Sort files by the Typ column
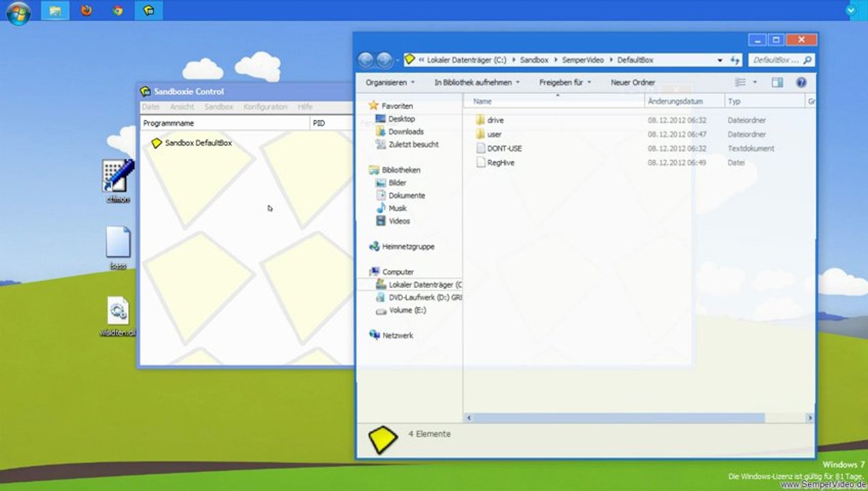The width and height of the screenshot is (868, 491). point(765,101)
